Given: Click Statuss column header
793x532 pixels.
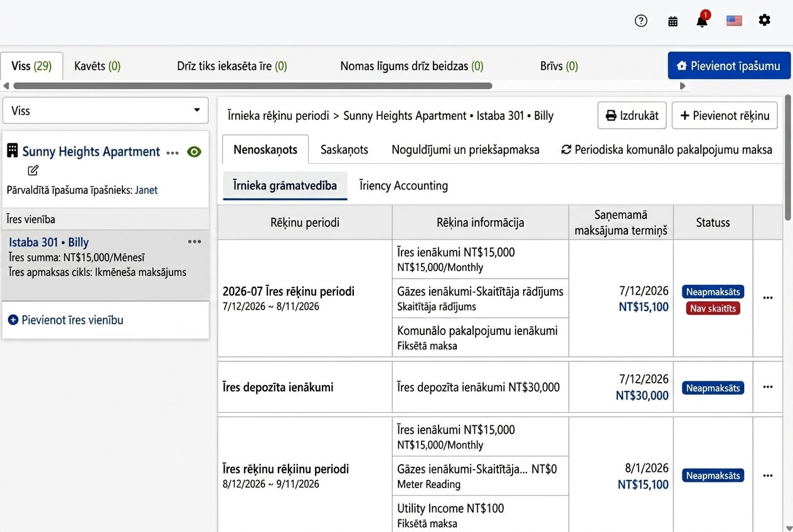Looking at the screenshot, I should [713, 222].
